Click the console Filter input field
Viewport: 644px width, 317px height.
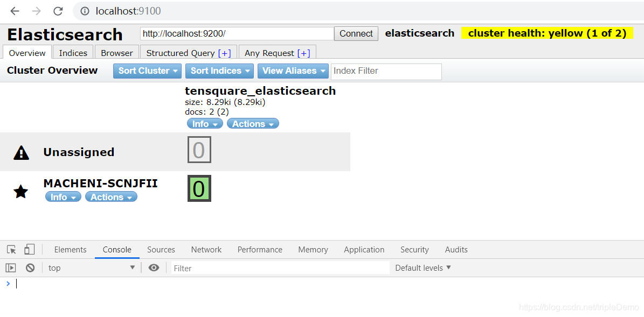[280, 268]
